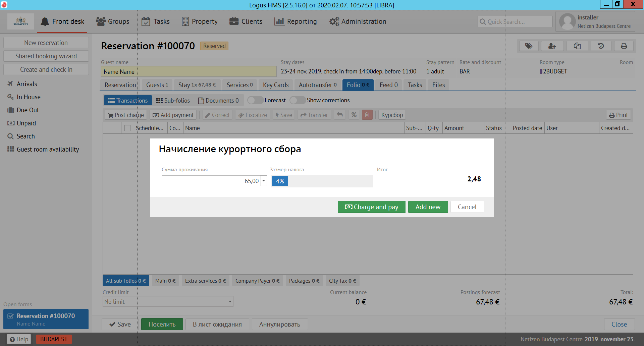Turn on Show corrections switch
This screenshot has width=644, height=346.
(x=298, y=100)
